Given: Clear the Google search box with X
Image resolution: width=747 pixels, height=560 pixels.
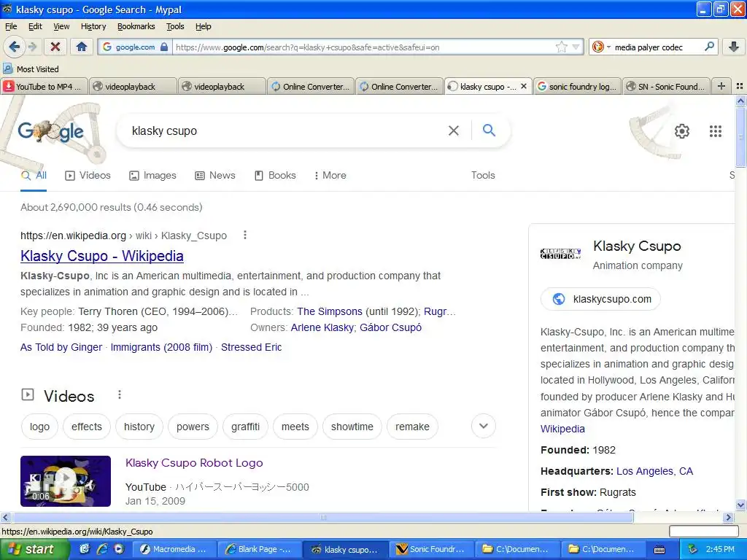Looking at the screenshot, I should point(454,131).
